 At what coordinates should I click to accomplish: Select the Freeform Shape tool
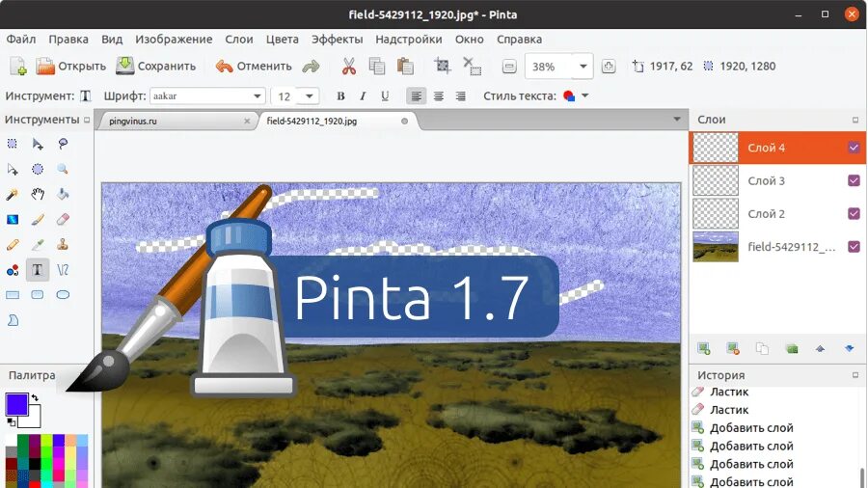point(13,320)
